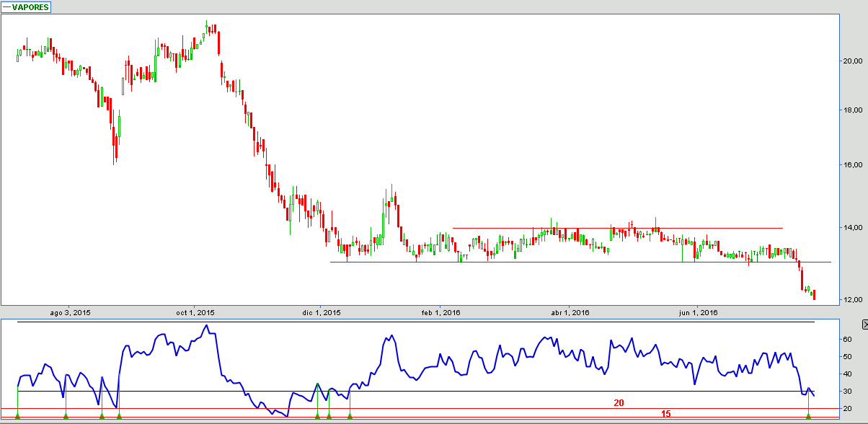Image resolution: width=868 pixels, height=424 pixels.
Task: Click the 18,00 price axis value
Action: (x=854, y=110)
